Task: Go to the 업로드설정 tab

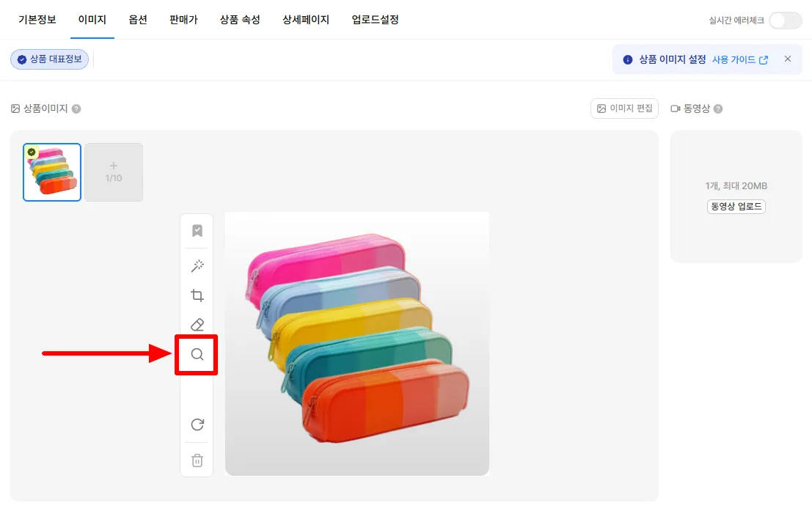Action: point(375,20)
